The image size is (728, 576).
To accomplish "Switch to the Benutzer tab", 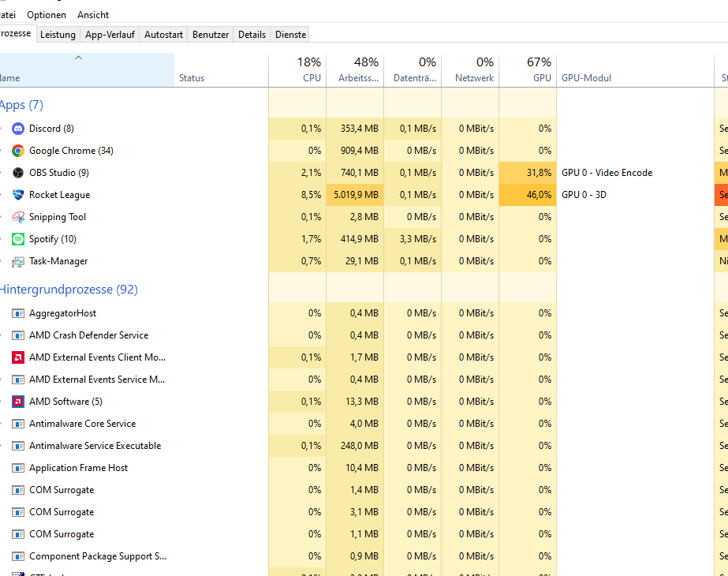I will pos(211,35).
